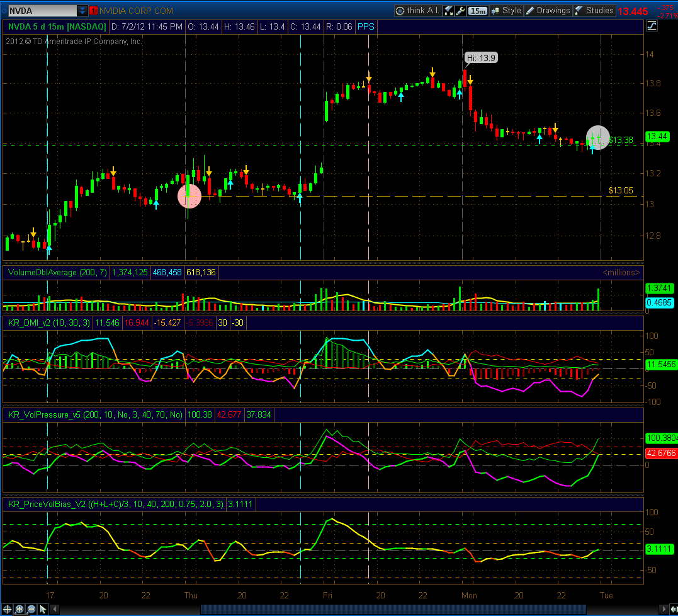Click the 618,136 yellow volume average value

(x=201, y=273)
